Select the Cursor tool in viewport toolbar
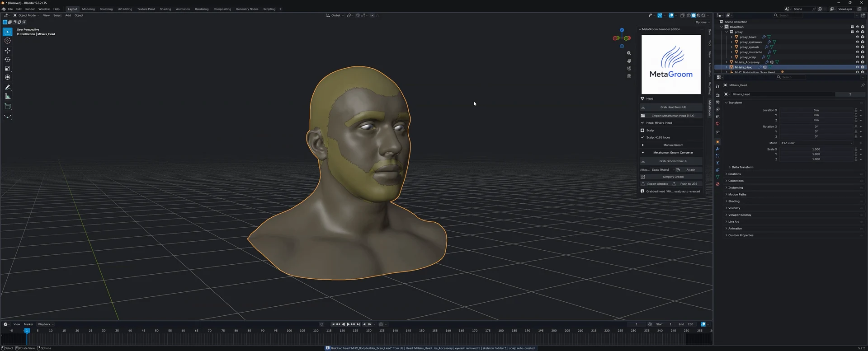This screenshot has width=868, height=351. 8,41
